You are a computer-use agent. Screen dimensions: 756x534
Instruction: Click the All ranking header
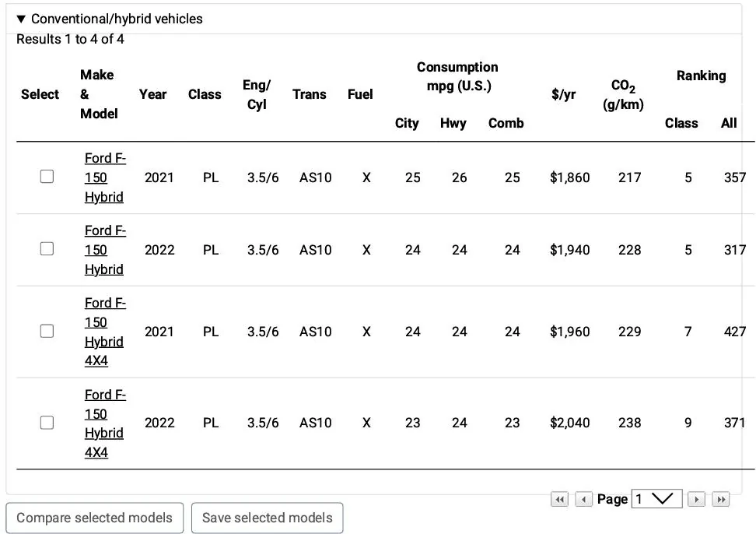click(729, 123)
